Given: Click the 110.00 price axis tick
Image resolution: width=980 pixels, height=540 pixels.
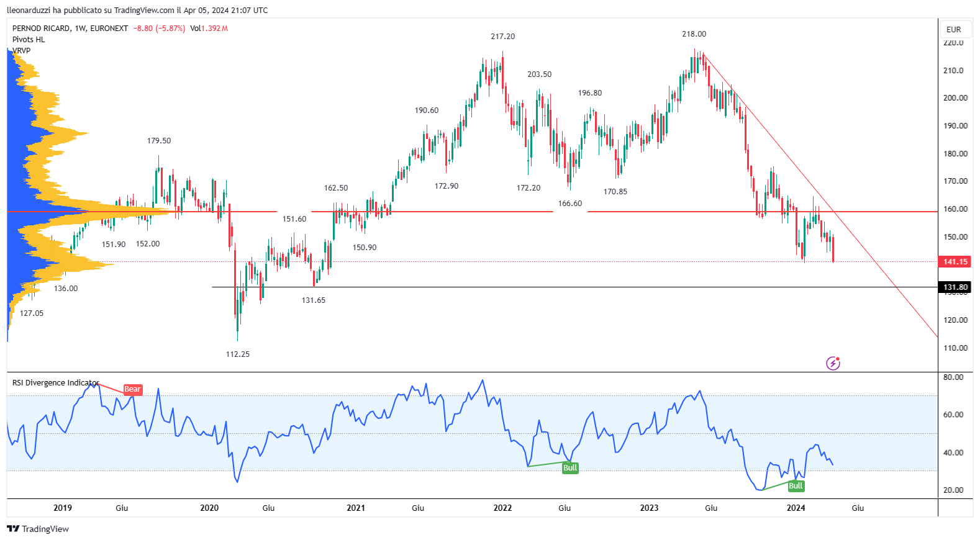Looking at the screenshot, I should [x=955, y=348].
